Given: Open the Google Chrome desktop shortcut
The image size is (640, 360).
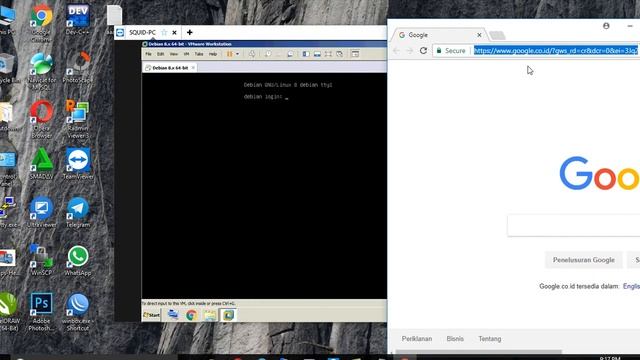Looking at the screenshot, I should click(41, 22).
